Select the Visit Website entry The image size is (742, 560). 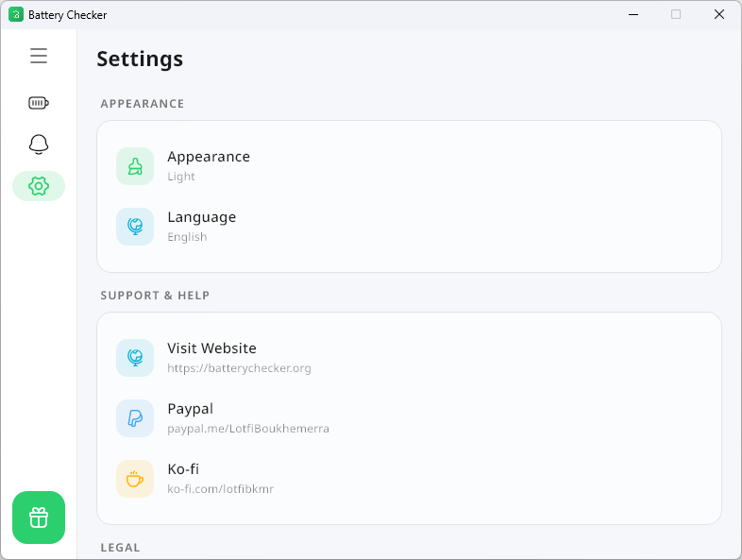coord(409,357)
